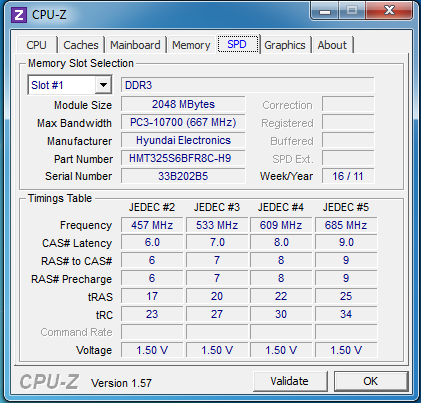Click the CAS# Latency 7.0 cell
This screenshot has height=403, width=421.
[x=217, y=242]
